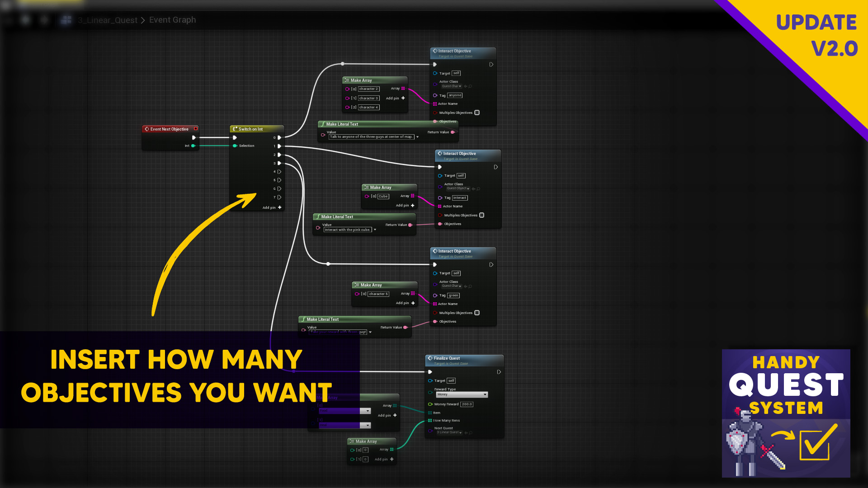Edit the 'character 4' array element field
Viewport: 868px width, 488px height.
[x=369, y=107]
